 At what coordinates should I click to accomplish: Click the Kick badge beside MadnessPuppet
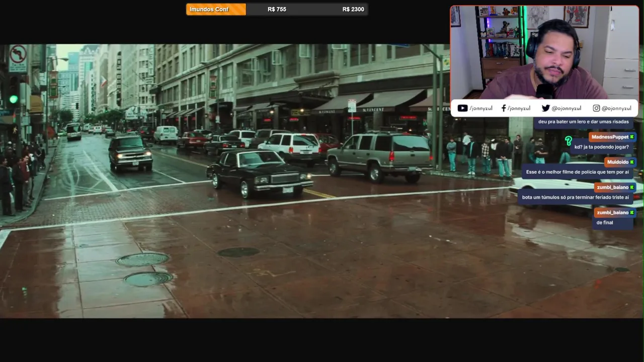click(632, 137)
